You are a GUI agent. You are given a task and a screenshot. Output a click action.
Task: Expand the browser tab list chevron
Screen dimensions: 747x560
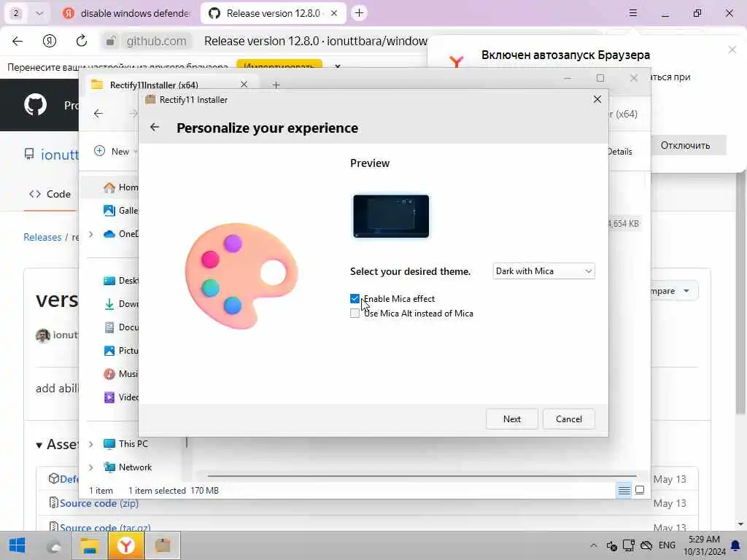(x=39, y=13)
